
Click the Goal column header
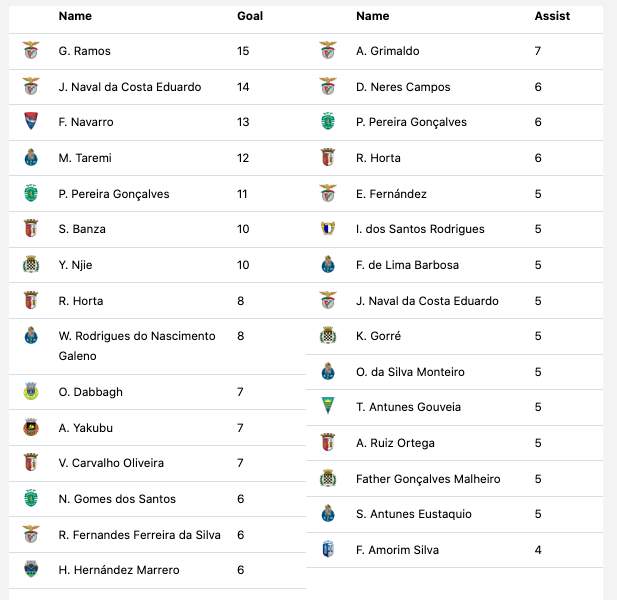point(250,16)
